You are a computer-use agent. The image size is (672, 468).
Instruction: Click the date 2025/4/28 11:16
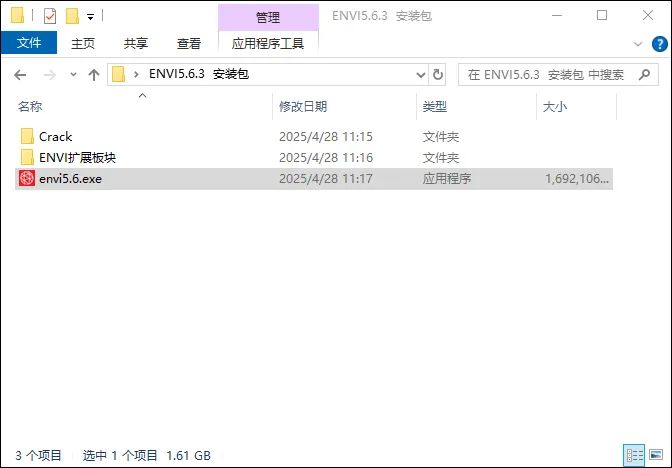click(326, 158)
